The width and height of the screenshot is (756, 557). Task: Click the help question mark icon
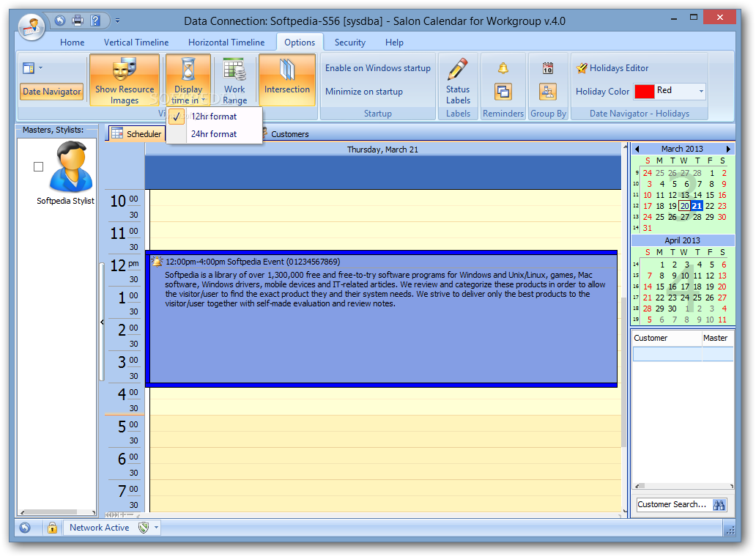(95, 21)
